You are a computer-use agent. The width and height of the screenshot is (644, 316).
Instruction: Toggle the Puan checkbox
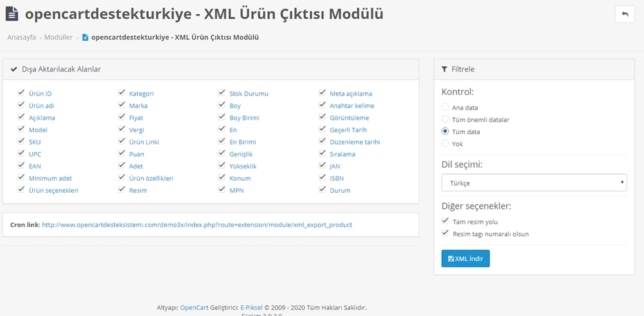(x=121, y=153)
